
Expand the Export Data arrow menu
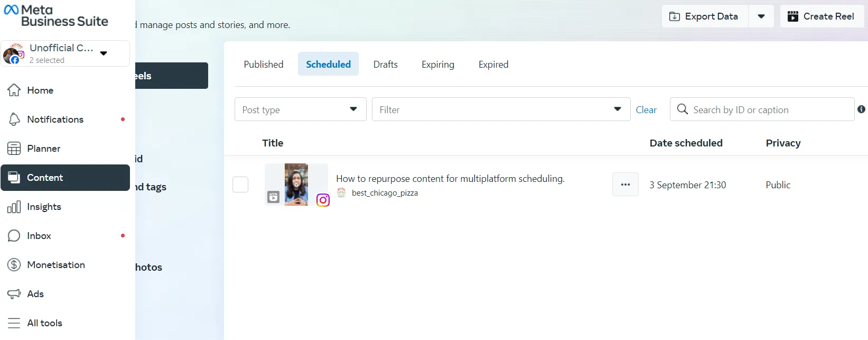coord(761,16)
